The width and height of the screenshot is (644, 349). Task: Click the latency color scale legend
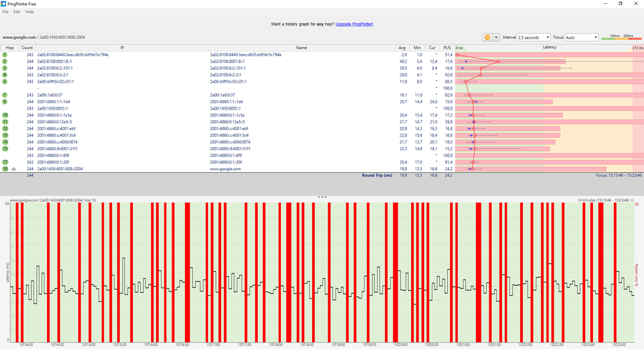pyautogui.click(x=620, y=37)
